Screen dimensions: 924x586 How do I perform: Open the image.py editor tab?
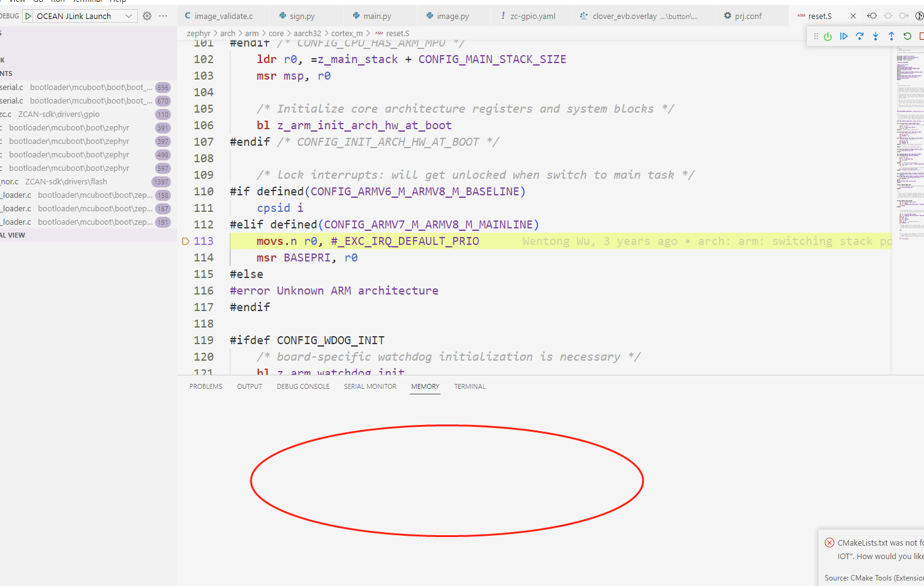pos(452,16)
